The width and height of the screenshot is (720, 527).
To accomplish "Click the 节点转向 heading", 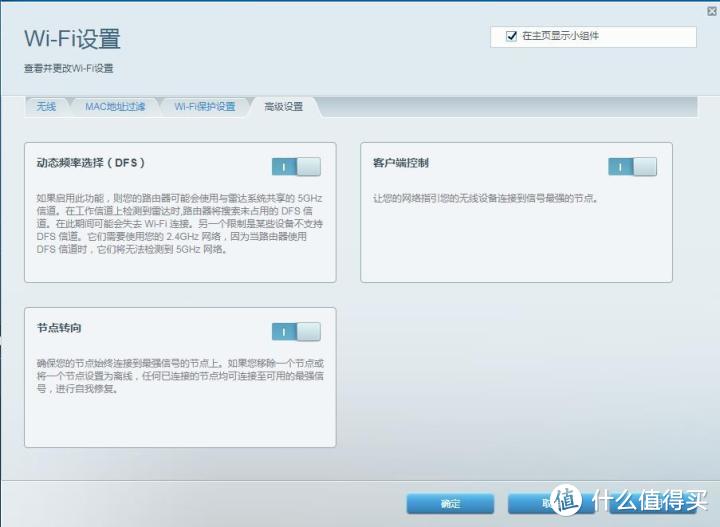I will point(59,328).
